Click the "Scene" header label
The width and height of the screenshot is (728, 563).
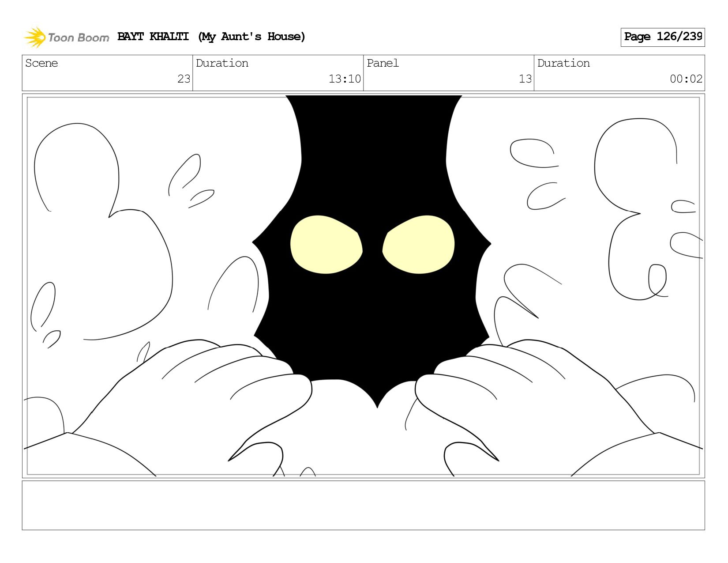pyautogui.click(x=41, y=63)
